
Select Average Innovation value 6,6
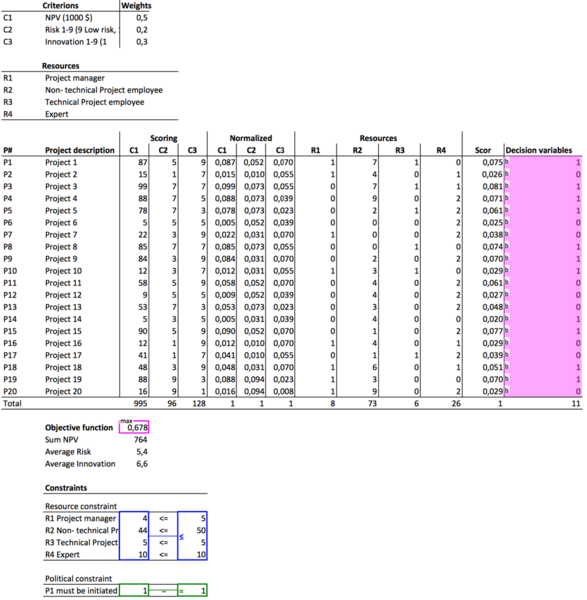click(142, 464)
